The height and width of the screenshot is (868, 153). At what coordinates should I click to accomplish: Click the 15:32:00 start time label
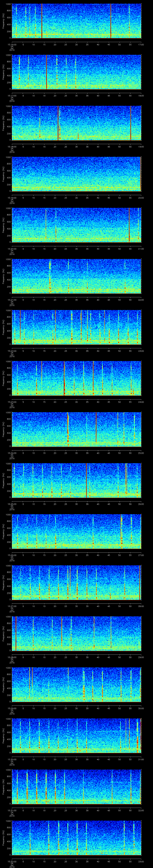(x=12, y=861)
